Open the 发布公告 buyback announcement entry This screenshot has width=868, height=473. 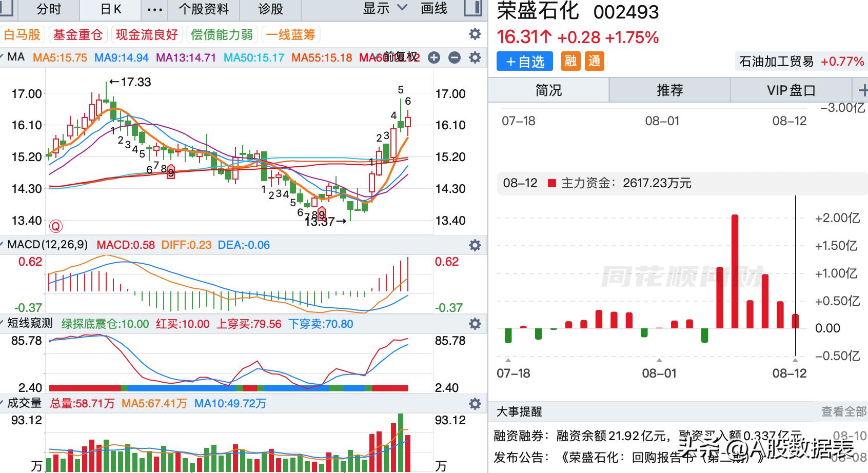pyautogui.click(x=680, y=457)
